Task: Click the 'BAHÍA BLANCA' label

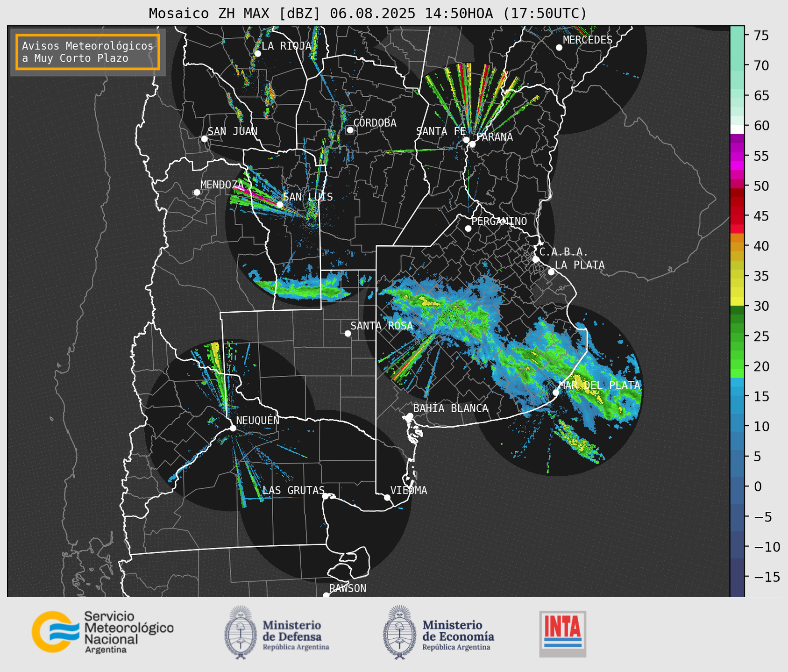Action: pos(451,408)
